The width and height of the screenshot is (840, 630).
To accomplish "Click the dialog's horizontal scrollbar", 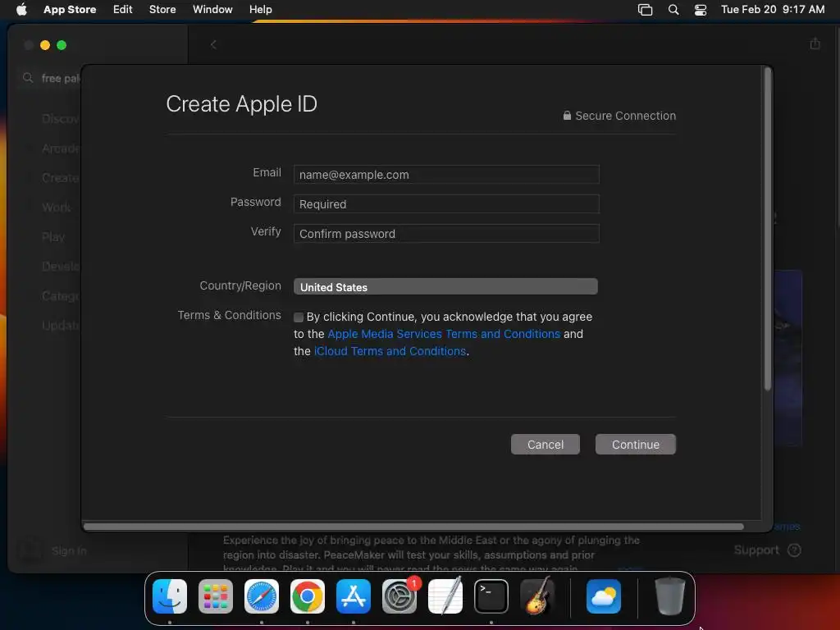I will click(x=413, y=527).
